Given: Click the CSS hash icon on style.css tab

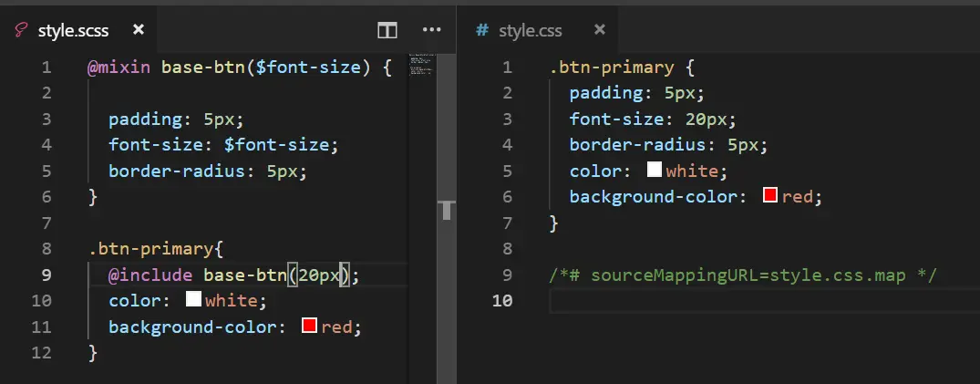Looking at the screenshot, I should tap(482, 30).
